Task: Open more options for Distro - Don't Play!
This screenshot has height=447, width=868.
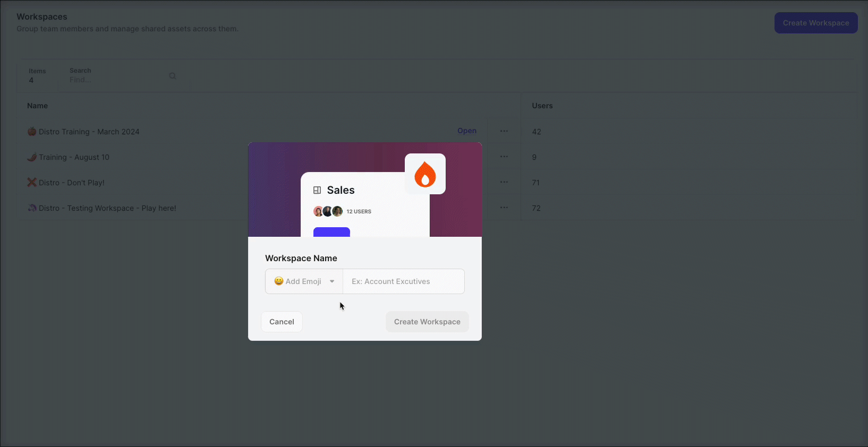Action: 504,182
